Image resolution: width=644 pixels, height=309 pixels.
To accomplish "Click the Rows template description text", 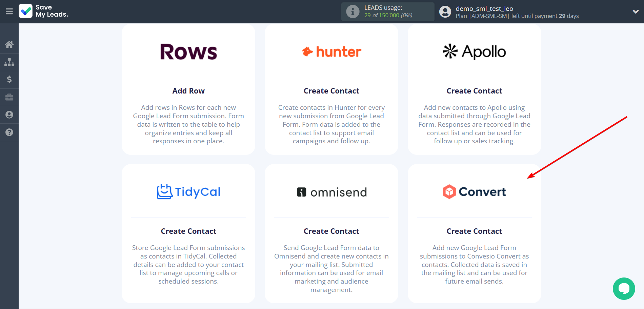I will (x=188, y=124).
